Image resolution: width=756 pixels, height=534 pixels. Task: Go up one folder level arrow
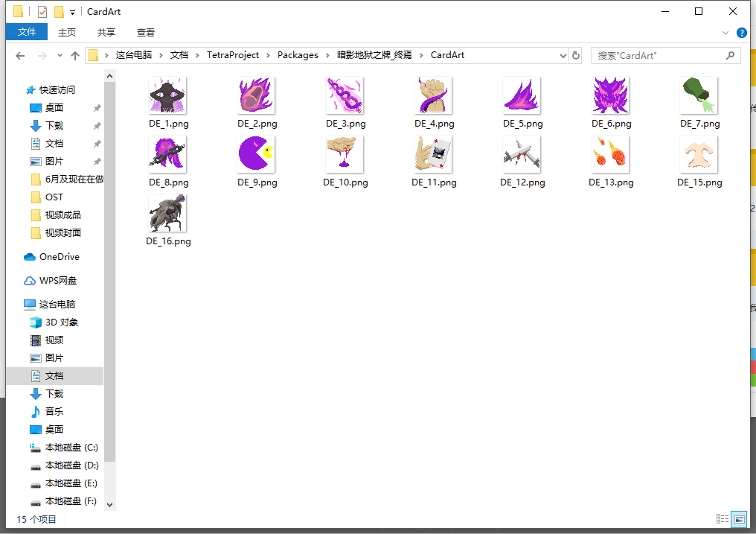[x=74, y=55]
